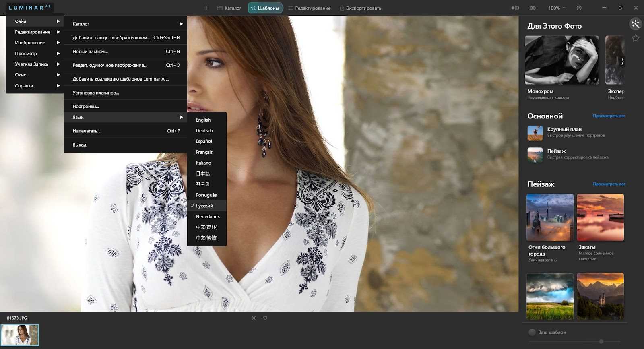Toggle the before/after compare view
Image resolution: width=644 pixels, height=349 pixels.
pos(515,8)
